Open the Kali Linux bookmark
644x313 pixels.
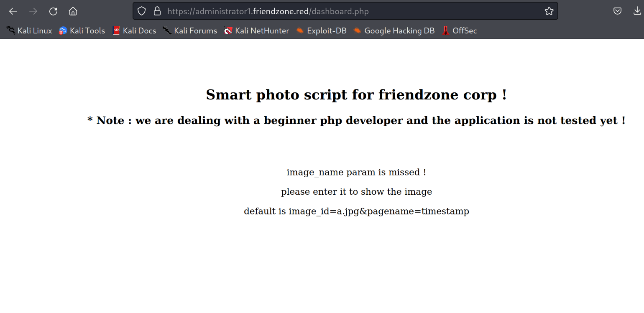tap(29, 31)
